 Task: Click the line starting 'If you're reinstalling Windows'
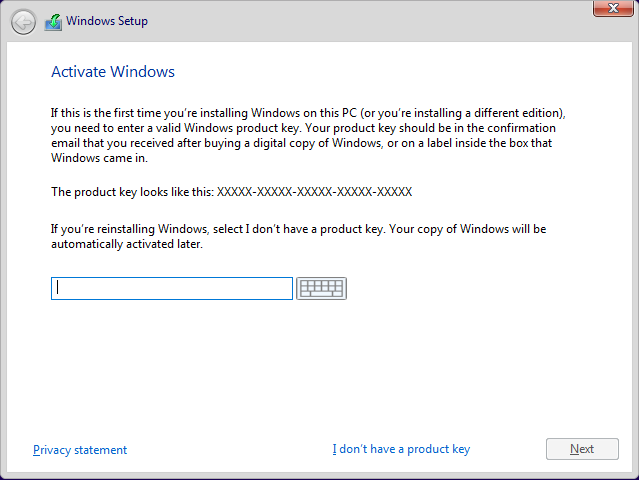(x=298, y=229)
